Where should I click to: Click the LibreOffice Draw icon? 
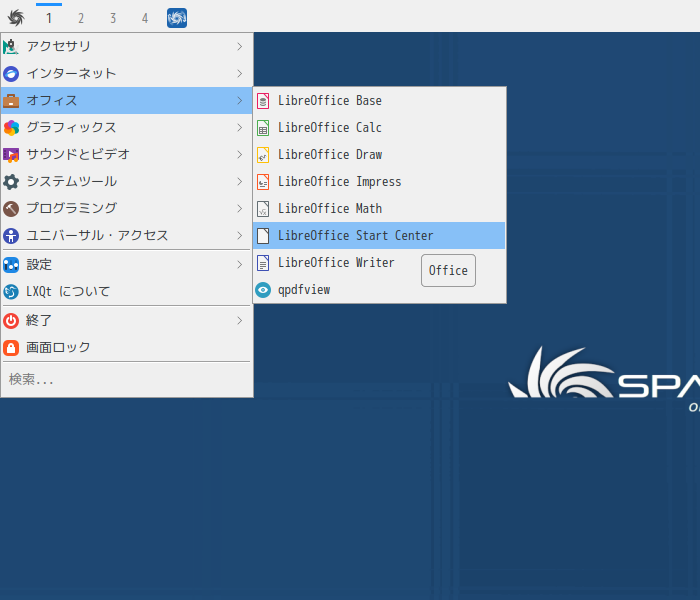point(263,155)
